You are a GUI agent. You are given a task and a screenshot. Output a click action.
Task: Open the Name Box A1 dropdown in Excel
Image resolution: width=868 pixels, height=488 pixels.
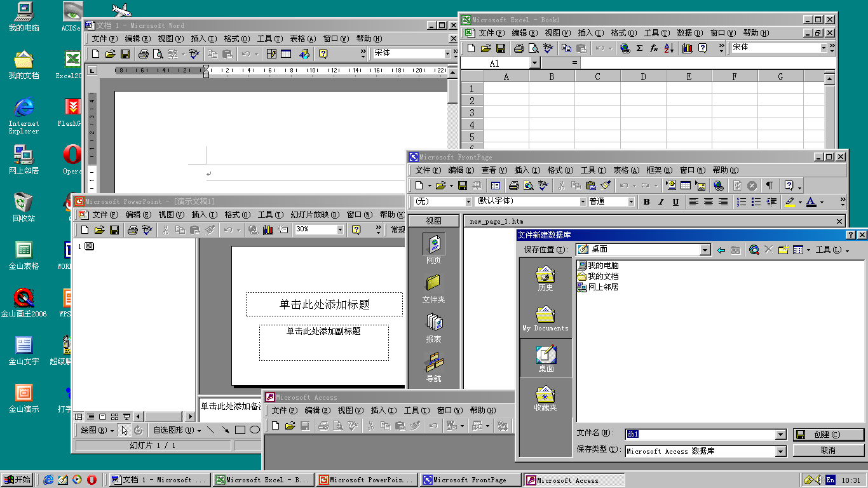click(534, 63)
